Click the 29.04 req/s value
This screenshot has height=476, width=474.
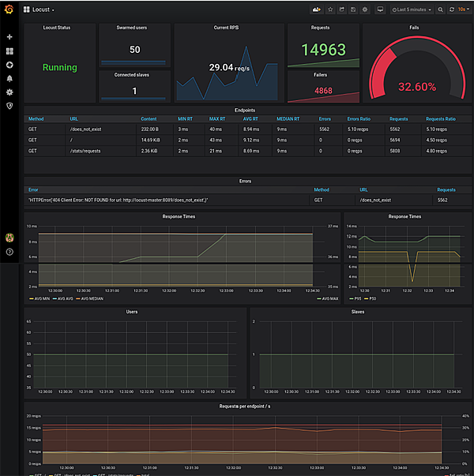click(229, 67)
